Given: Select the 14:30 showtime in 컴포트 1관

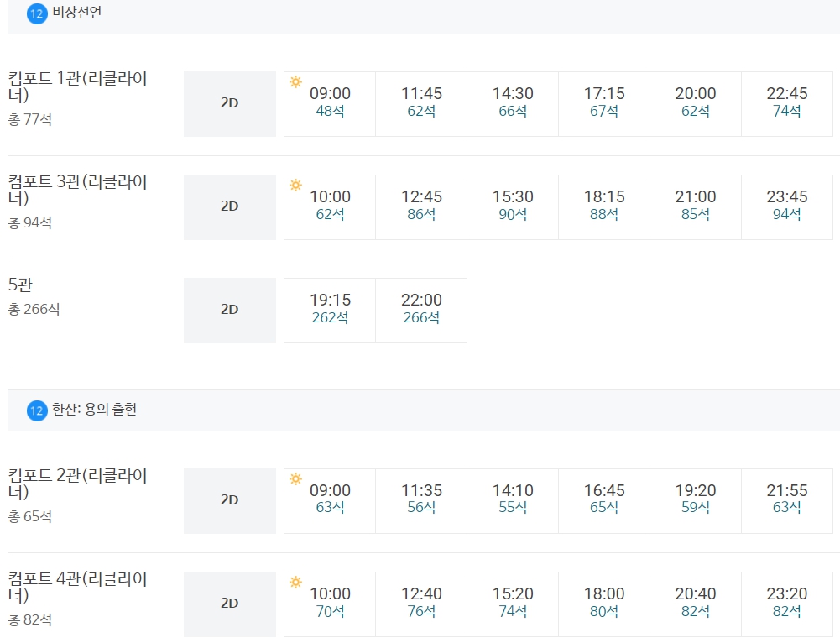Looking at the screenshot, I should click(x=513, y=104).
